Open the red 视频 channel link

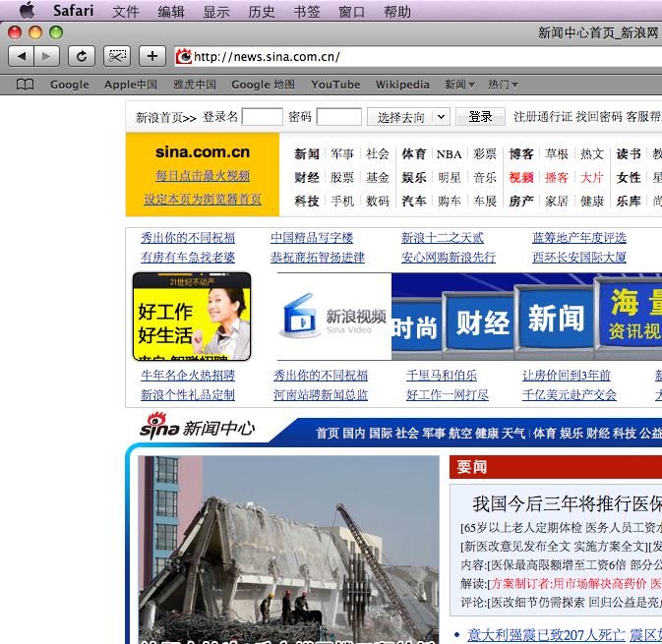[521, 178]
